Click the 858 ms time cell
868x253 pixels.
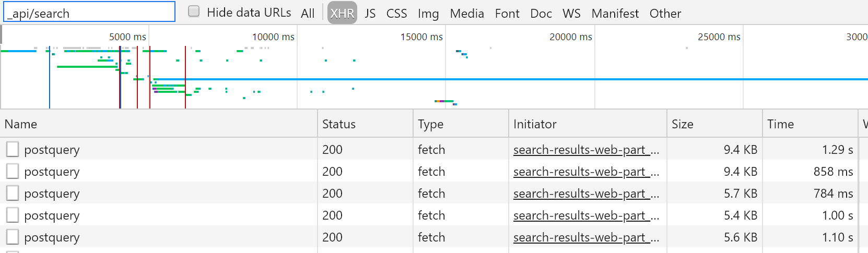pos(810,171)
